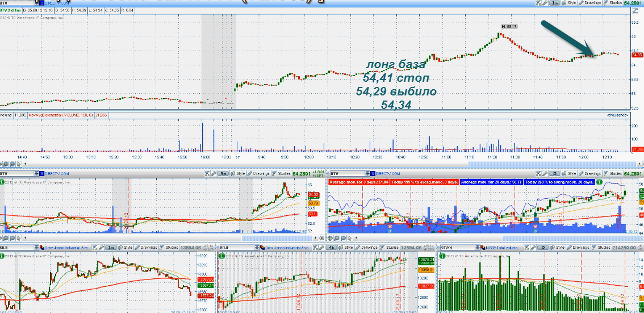Click pointer tool under DTV 5m chart

coord(19,238)
